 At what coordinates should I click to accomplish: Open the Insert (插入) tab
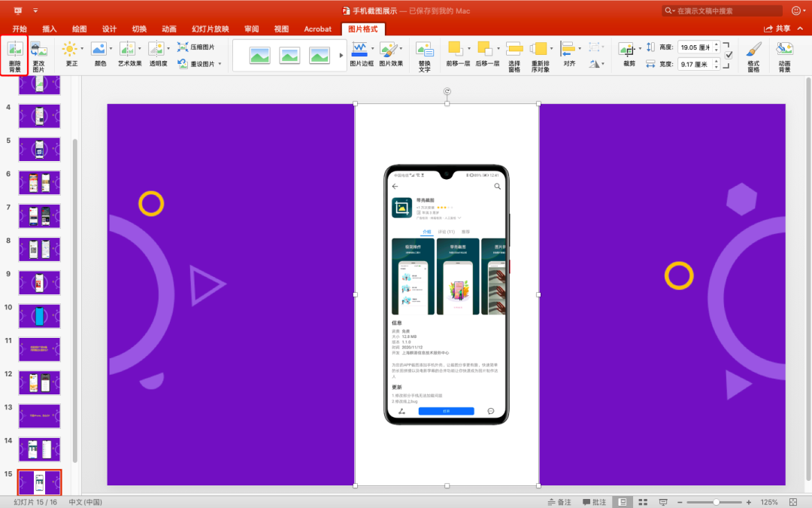(49, 29)
